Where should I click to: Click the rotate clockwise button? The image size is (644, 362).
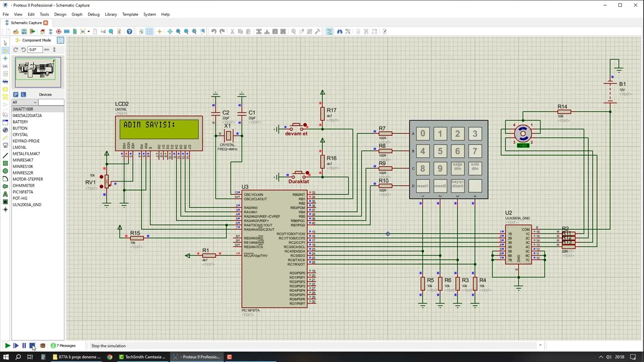pos(16,49)
